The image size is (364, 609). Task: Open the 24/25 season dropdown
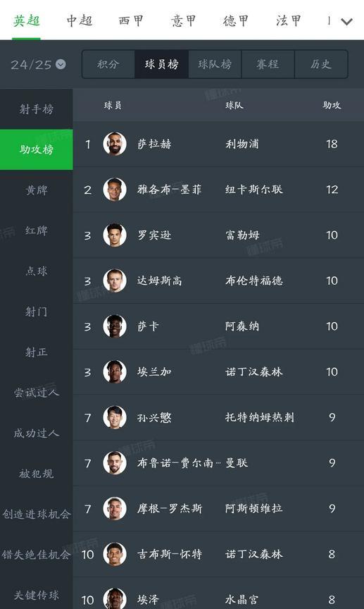38,64
